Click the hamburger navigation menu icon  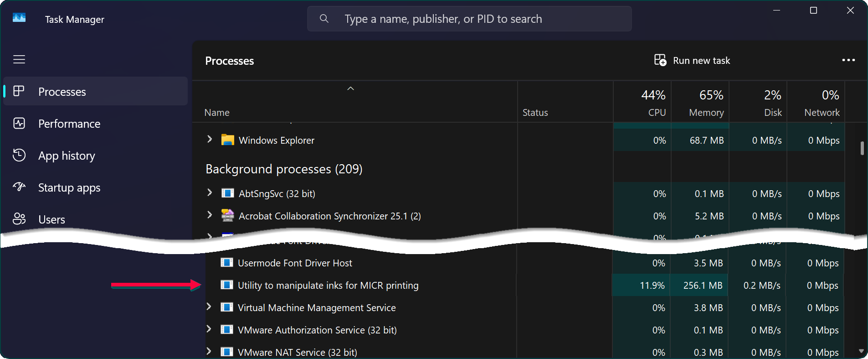[x=19, y=59]
